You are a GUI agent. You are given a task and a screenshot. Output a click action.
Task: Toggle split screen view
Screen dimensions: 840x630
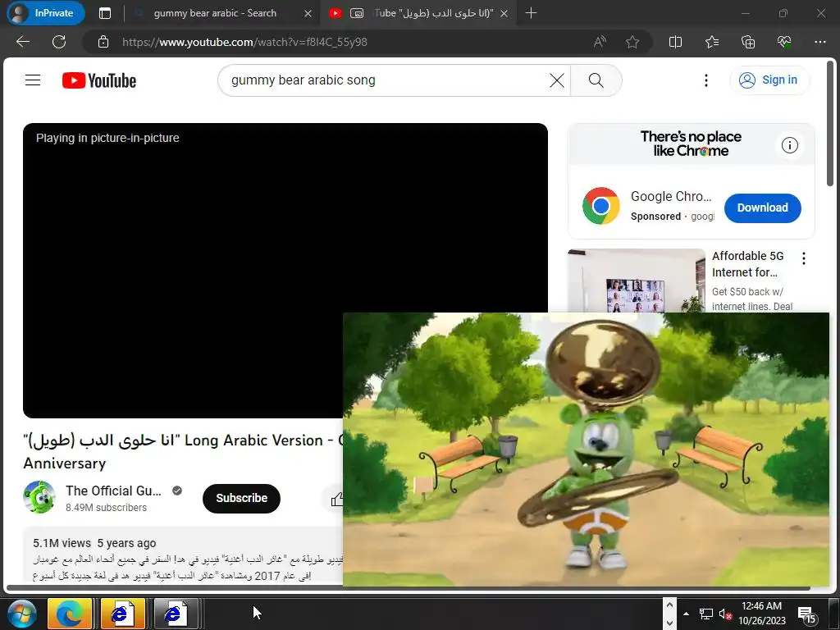676,42
